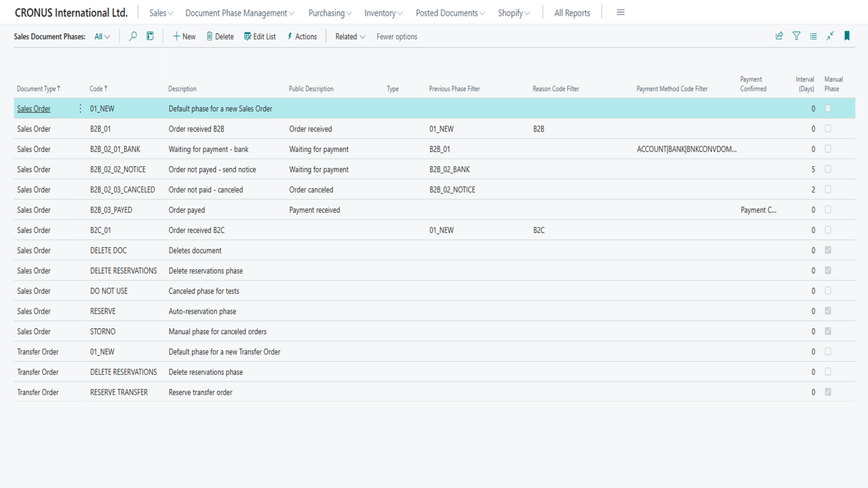Screen dimensions: 868x488
Task: Open the Filter pane funnel icon
Action: pos(796,37)
